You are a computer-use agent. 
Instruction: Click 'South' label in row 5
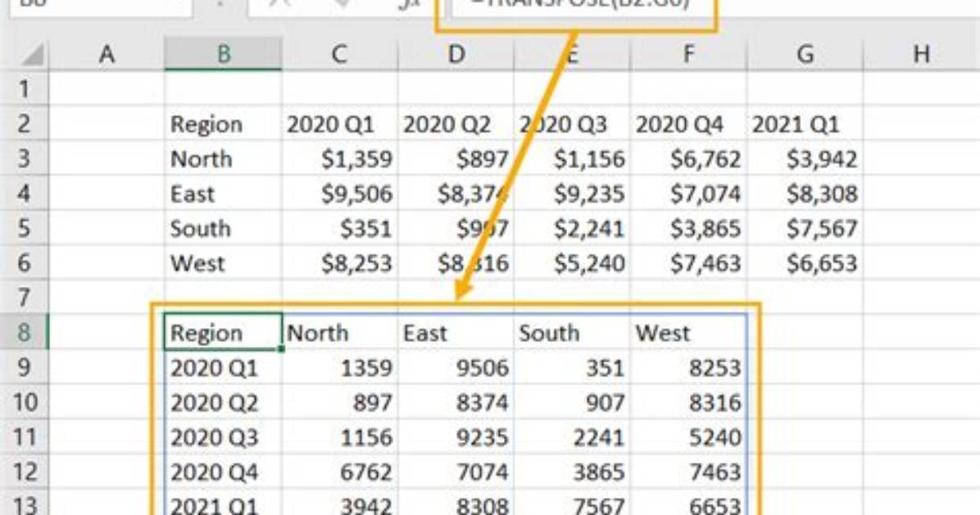click(223, 229)
